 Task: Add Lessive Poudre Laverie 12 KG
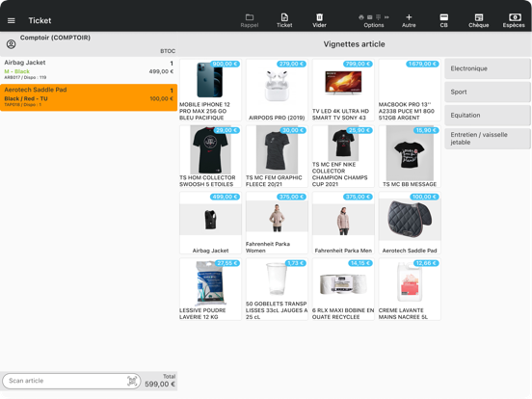point(210,289)
